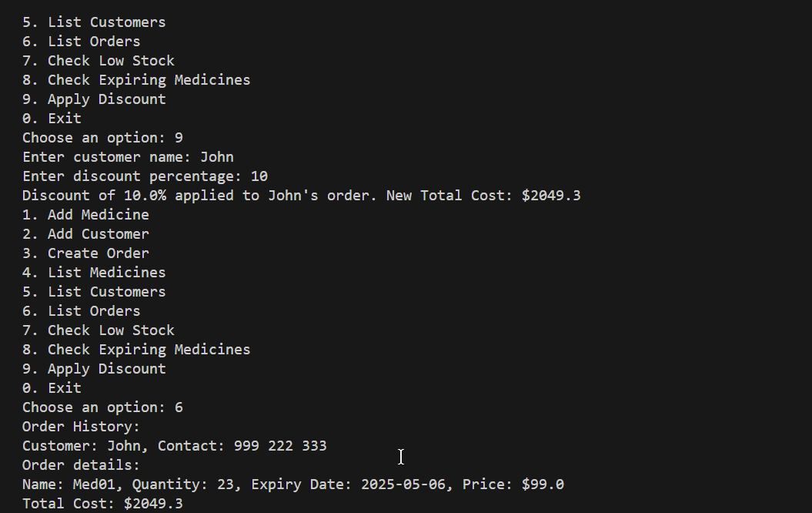Click the "Enter discount percentage: 10" line
Screen dimensions: 812x513
145,176
